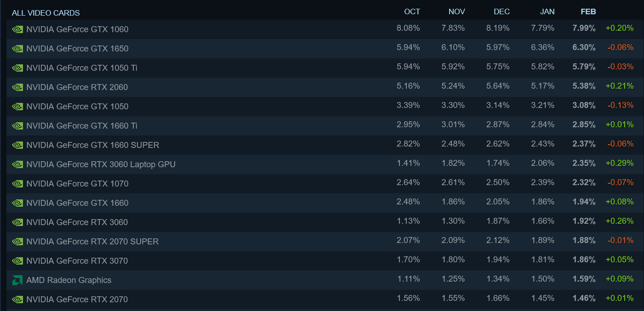
Task: Open the NVIDIA GeForce GTX 1050 row
Action: [x=77, y=107]
